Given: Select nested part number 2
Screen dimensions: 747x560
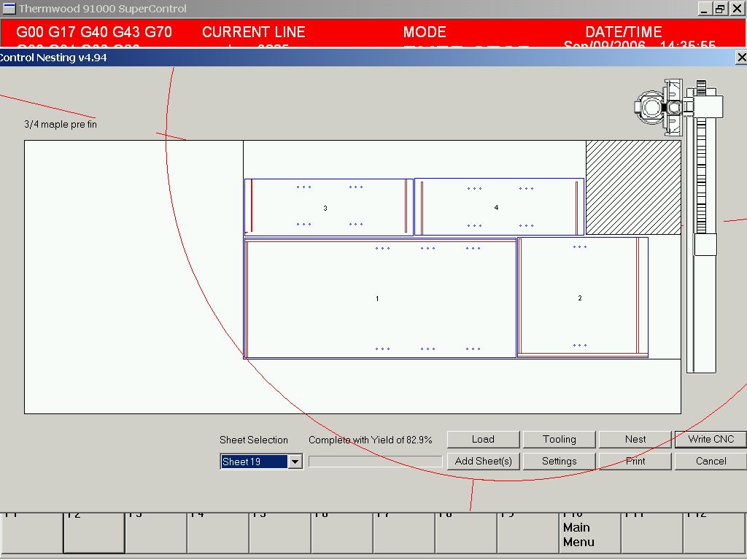Looking at the screenshot, I should click(x=580, y=297).
